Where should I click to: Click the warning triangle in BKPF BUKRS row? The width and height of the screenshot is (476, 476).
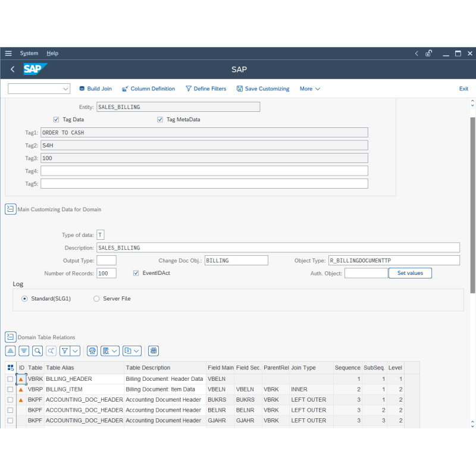[21, 400]
